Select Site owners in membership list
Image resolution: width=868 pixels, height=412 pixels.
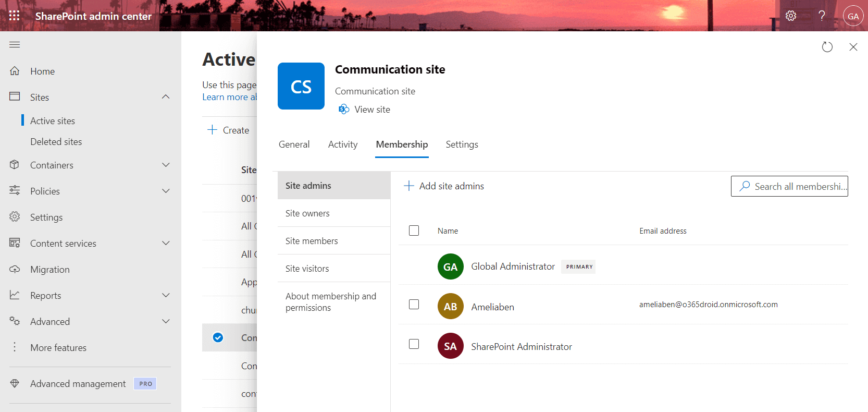coord(307,213)
